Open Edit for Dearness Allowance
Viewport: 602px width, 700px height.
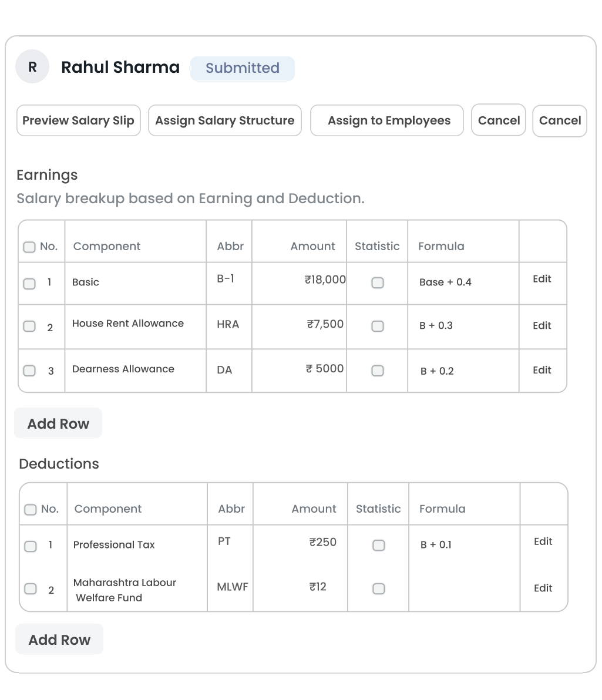(542, 370)
